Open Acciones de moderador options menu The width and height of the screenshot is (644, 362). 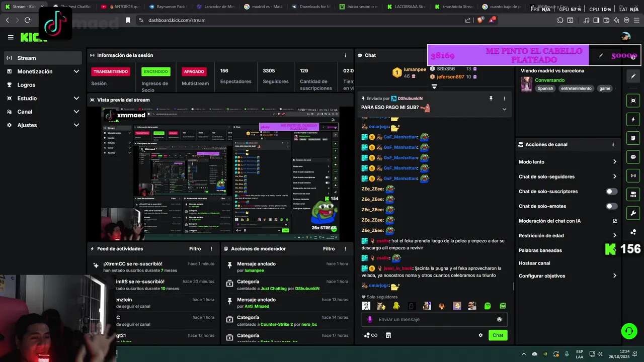[345, 249]
